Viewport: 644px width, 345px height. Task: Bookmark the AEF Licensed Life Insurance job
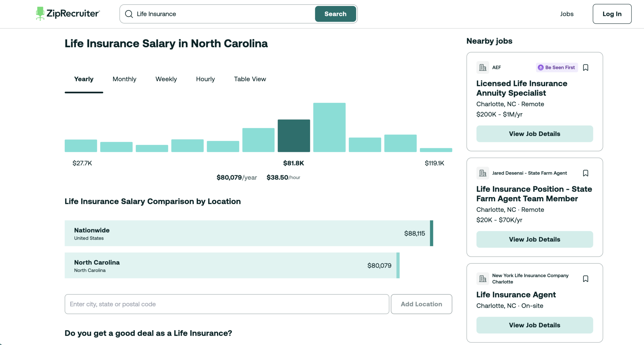586,68
